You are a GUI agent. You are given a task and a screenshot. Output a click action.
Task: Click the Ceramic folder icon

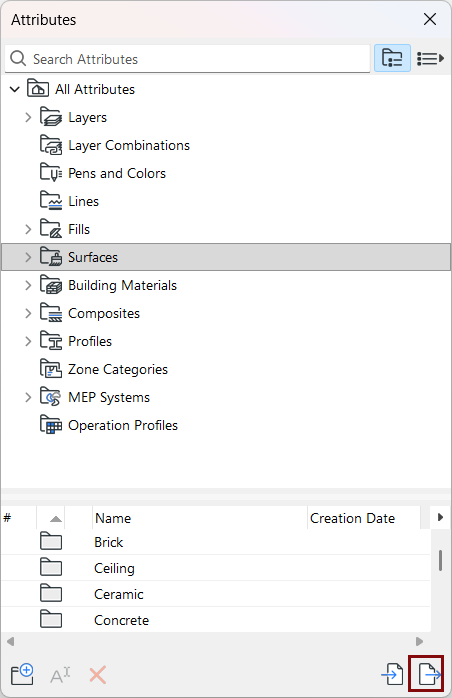[51, 593]
